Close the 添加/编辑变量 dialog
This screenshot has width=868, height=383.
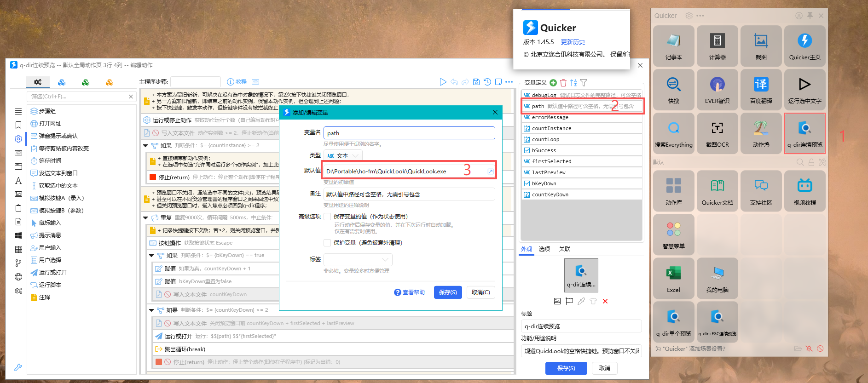click(x=495, y=112)
